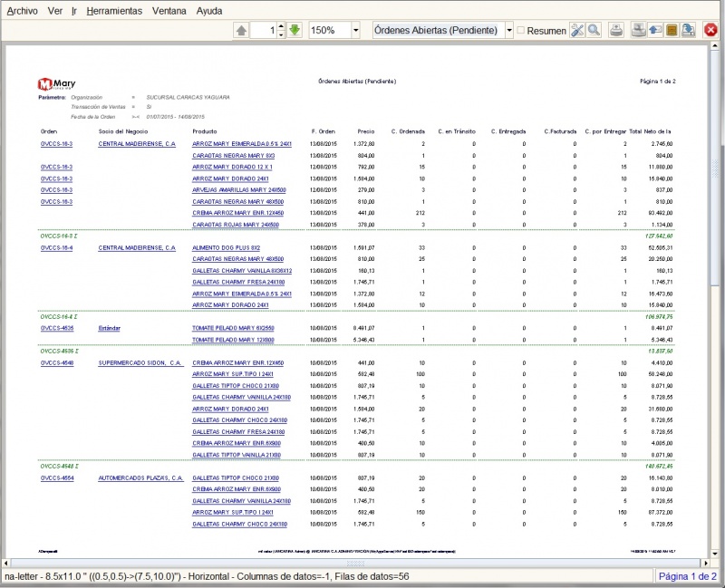
Task: Click horizontal scrollbar left arrow
Action: (6, 563)
